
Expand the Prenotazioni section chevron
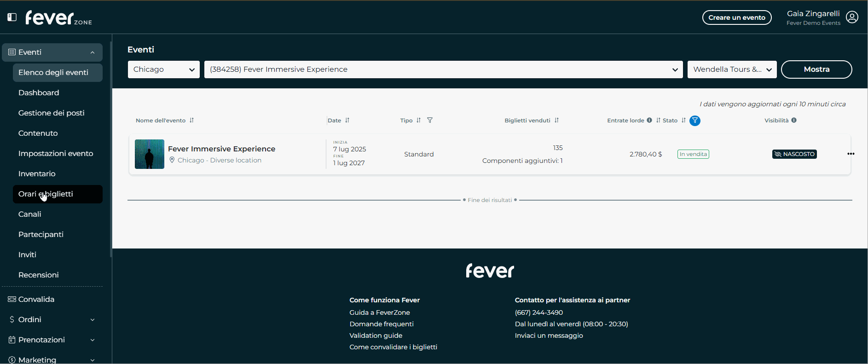(x=93, y=340)
